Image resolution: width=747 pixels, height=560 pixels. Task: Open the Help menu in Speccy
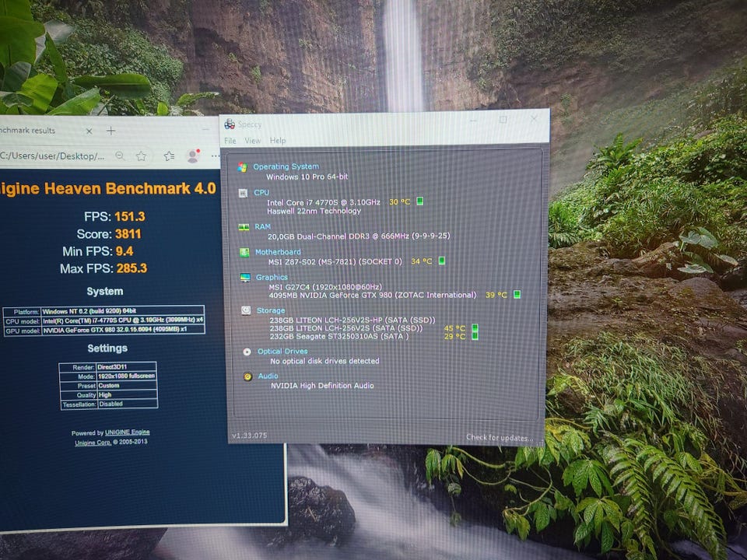point(278,141)
